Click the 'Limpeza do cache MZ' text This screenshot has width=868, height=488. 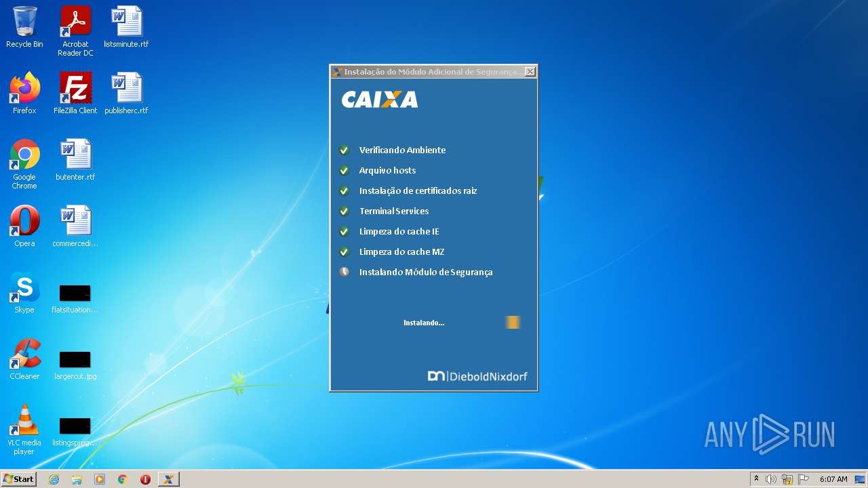[401, 252]
